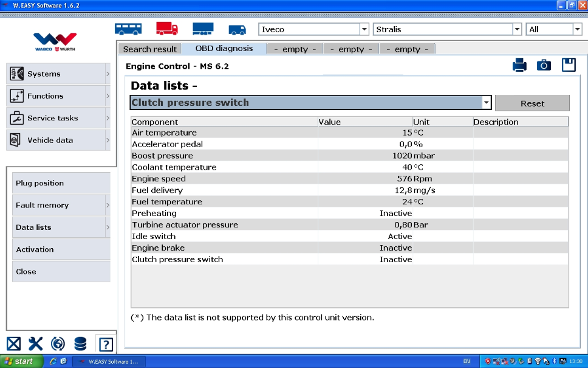Click the Systems brake disc icon
Viewport: 588px width, 368px height.
point(16,74)
